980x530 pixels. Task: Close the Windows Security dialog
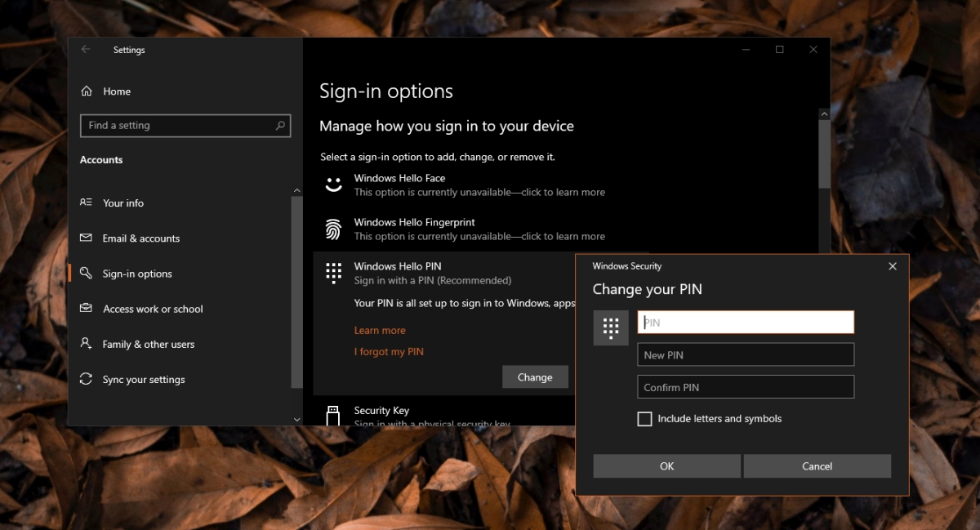click(x=892, y=266)
